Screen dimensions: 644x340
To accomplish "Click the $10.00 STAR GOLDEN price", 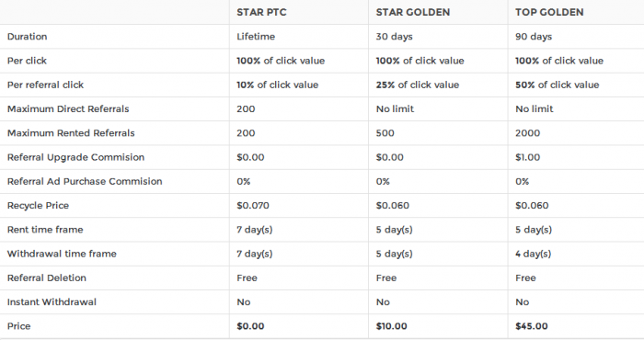I will [x=391, y=326].
